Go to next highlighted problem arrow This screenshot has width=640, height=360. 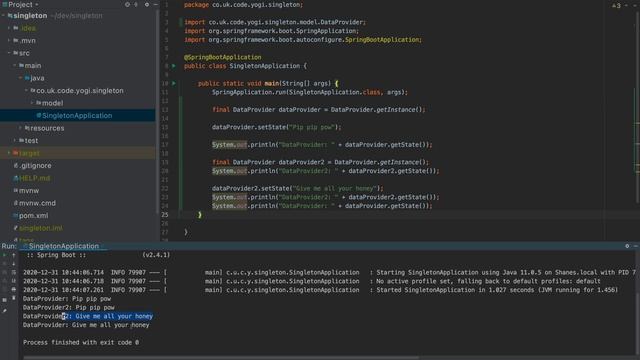[635, 5]
